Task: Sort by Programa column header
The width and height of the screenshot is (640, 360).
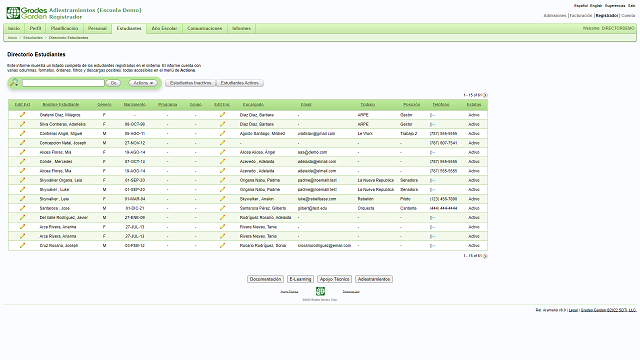Action: pos(167,104)
